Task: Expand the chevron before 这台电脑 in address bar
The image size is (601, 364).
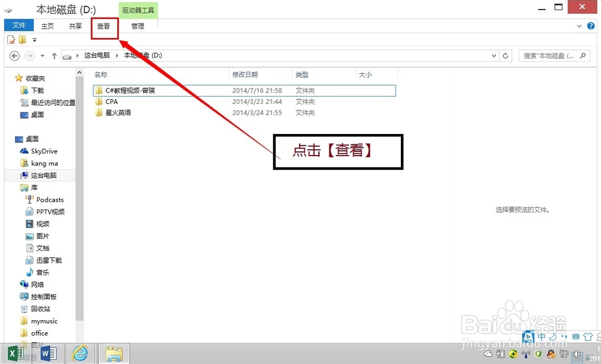Action: [78, 55]
